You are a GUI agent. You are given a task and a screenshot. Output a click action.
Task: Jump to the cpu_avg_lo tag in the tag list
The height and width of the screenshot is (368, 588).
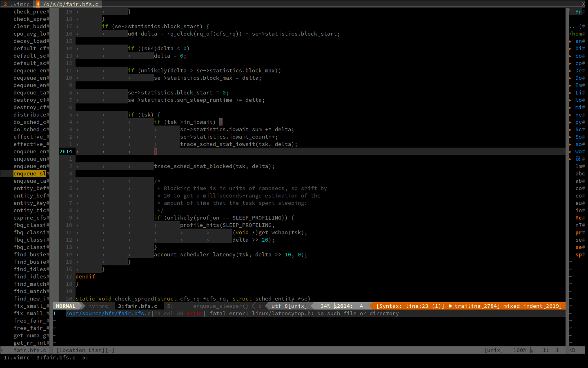[x=30, y=34]
